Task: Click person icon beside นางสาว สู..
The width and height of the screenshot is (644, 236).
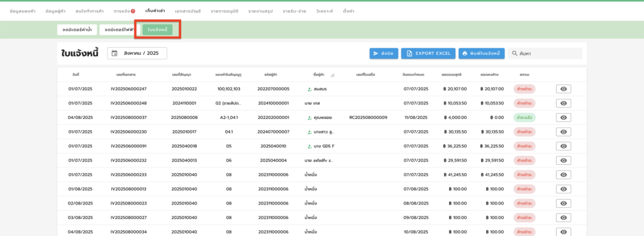Action: point(309,132)
